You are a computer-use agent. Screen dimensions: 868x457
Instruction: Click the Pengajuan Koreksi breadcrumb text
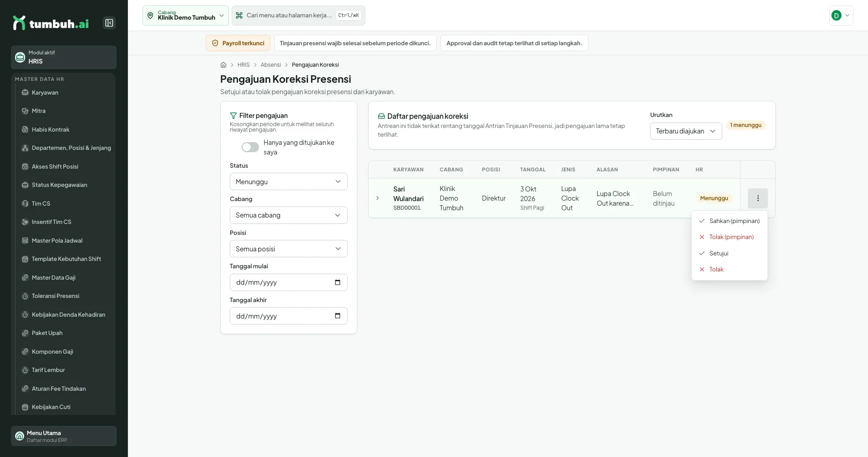[315, 65]
